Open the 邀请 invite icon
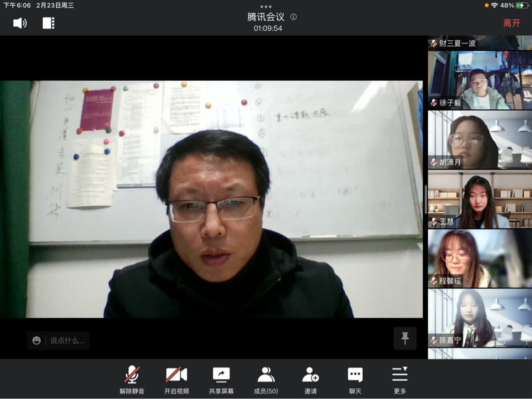The image size is (532, 399). (x=311, y=380)
